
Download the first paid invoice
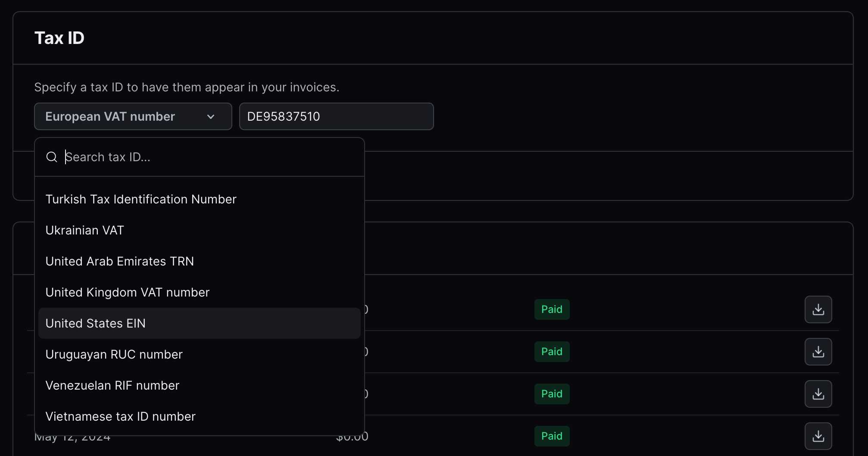pos(818,309)
